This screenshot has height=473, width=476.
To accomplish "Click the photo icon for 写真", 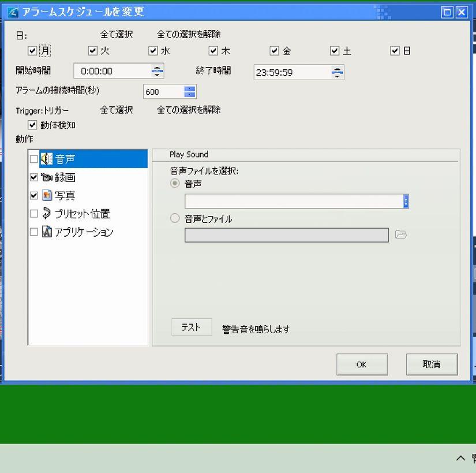I will tap(47, 195).
